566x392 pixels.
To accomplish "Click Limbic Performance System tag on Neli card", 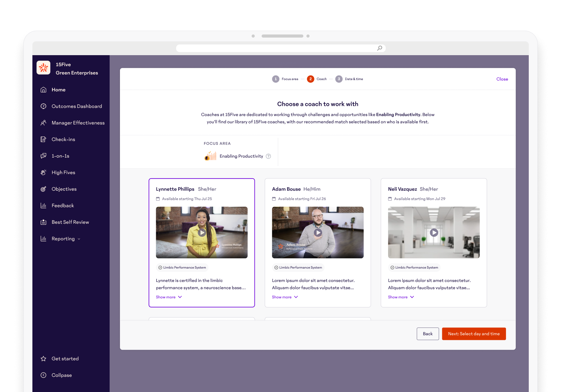I will pos(414,268).
